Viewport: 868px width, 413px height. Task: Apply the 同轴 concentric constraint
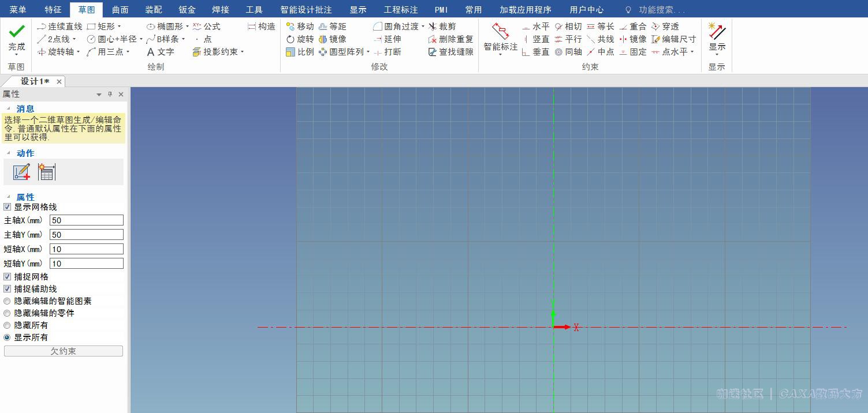tap(568, 52)
